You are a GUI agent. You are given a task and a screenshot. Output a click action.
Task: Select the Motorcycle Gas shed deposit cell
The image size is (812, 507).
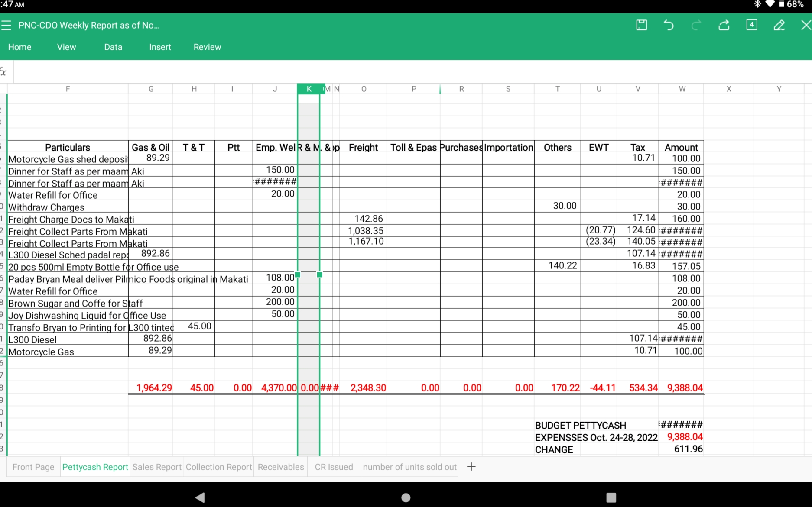pyautogui.click(x=68, y=159)
